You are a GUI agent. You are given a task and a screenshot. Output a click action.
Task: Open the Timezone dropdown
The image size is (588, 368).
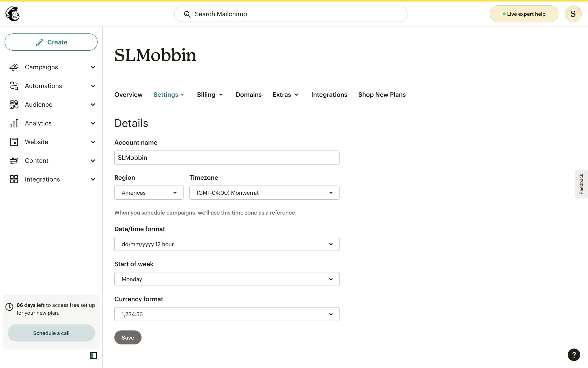coord(264,193)
